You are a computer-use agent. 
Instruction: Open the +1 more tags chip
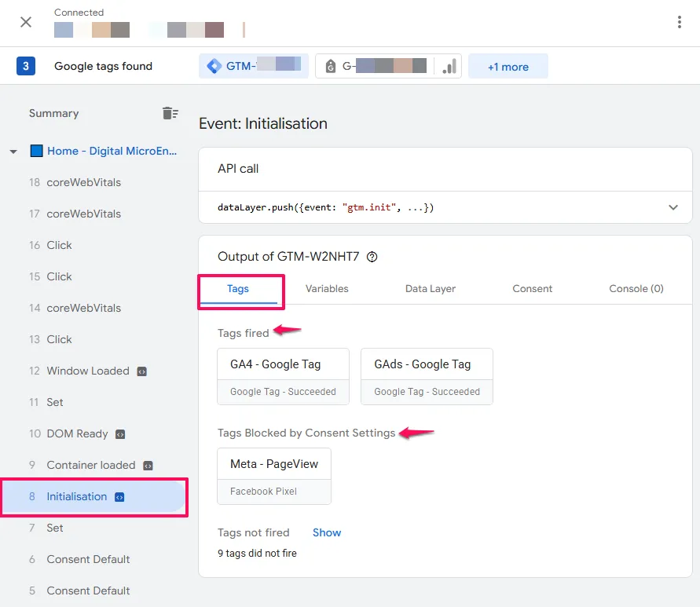508,66
